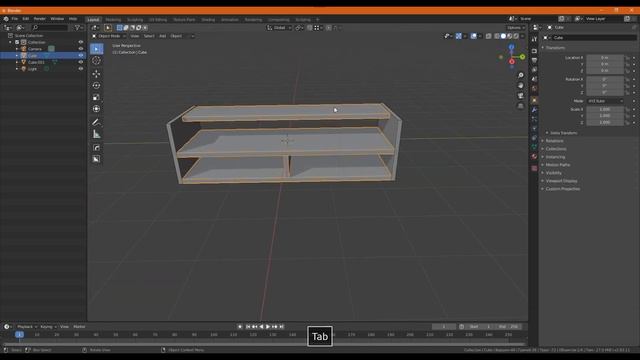Open Object Data green triangle tab

(x=534, y=147)
